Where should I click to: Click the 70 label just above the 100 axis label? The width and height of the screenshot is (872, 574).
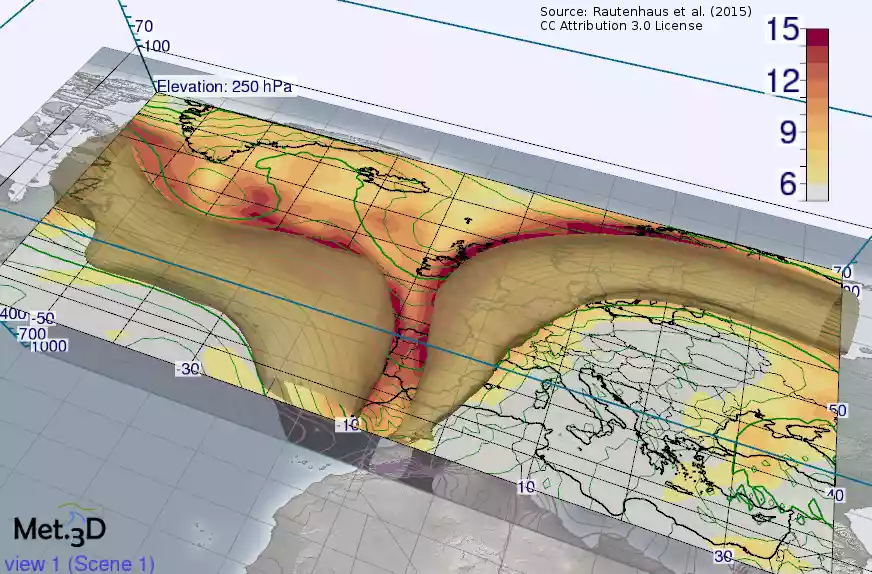pyautogui.click(x=143, y=26)
